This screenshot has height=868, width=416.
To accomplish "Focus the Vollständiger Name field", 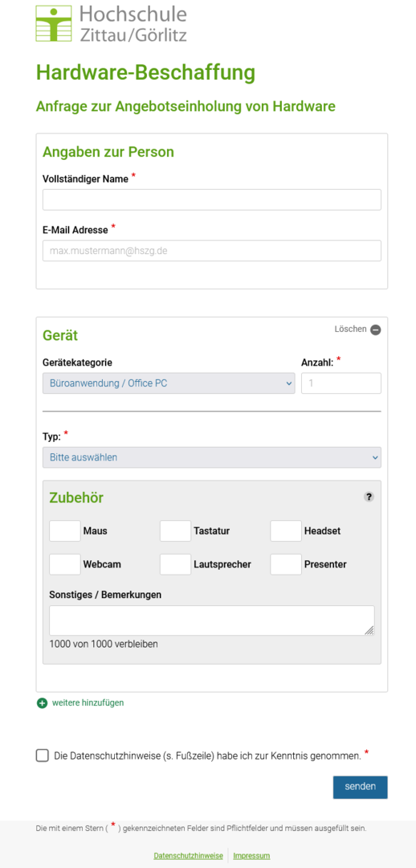I will point(212,200).
